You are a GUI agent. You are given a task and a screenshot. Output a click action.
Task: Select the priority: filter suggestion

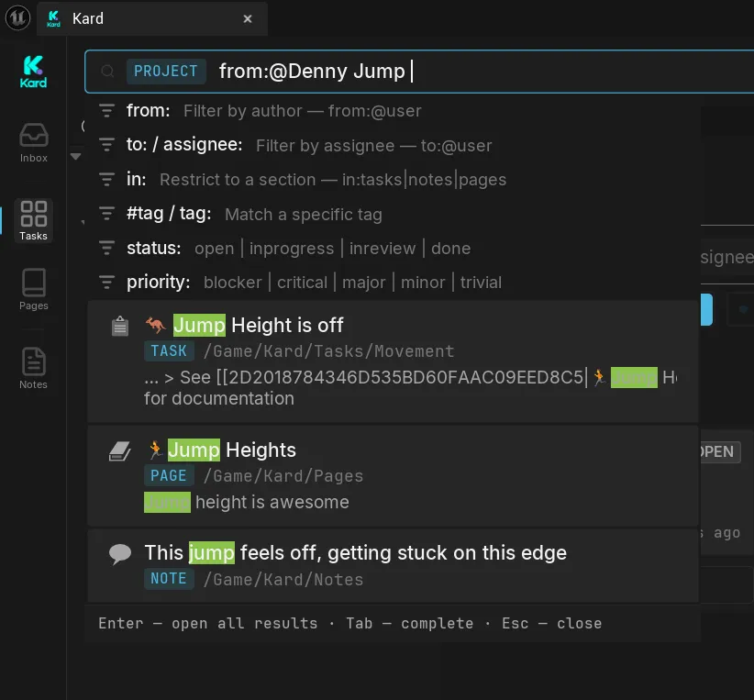(x=394, y=283)
